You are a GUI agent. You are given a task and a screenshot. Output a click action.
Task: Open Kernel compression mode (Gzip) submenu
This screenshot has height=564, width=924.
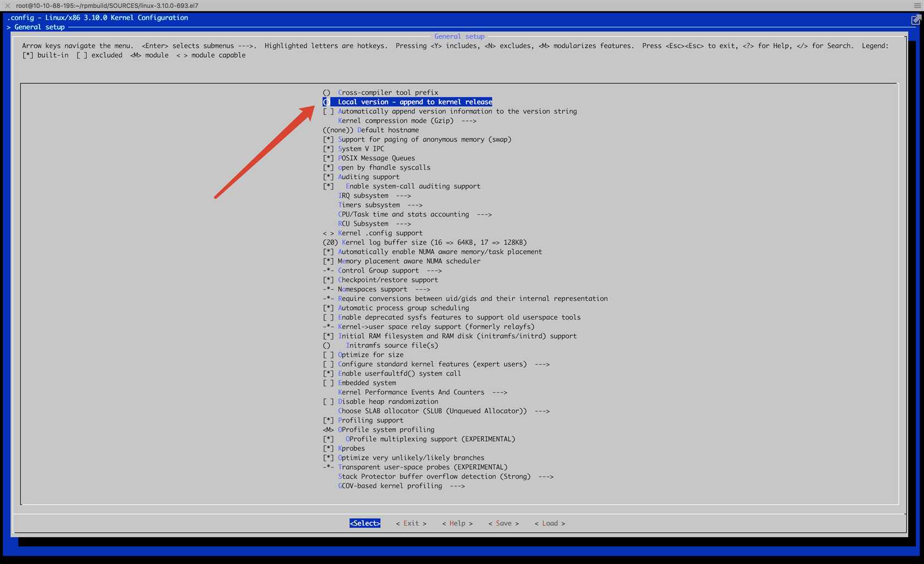pos(407,121)
